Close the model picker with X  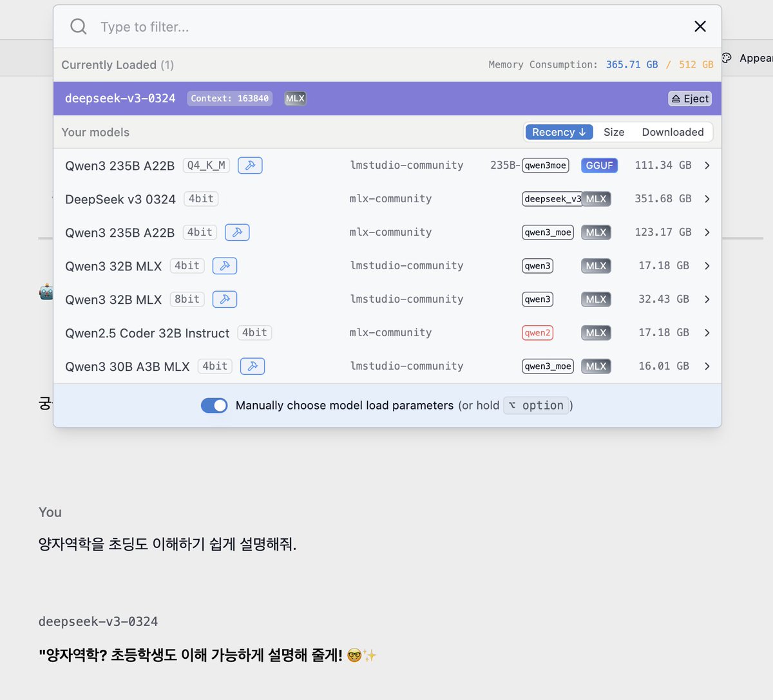tap(700, 26)
